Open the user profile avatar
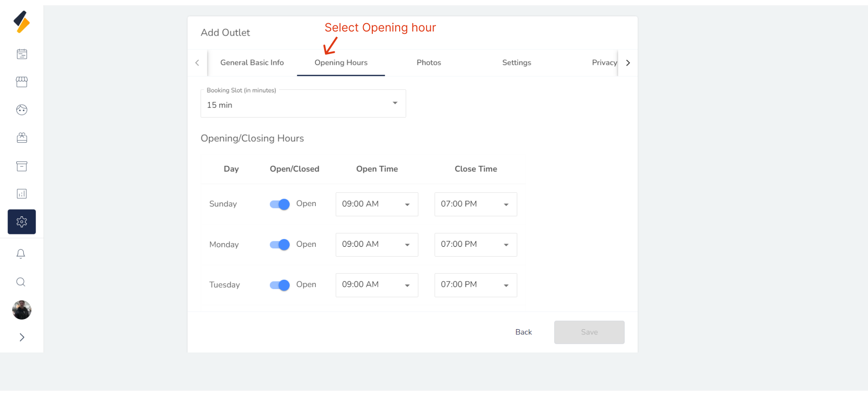Viewport: 868px width, 396px height. [22, 310]
